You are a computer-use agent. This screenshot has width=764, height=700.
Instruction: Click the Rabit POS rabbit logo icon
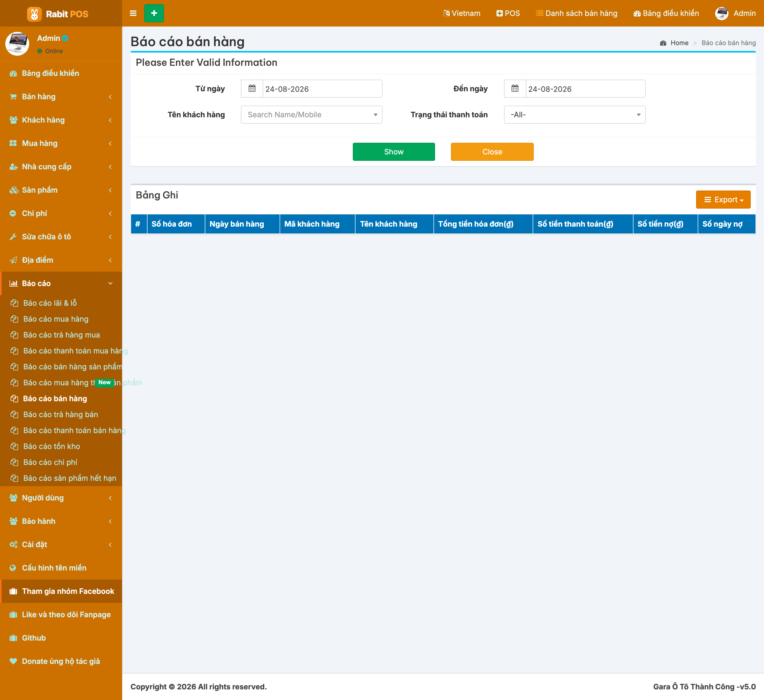tap(34, 14)
